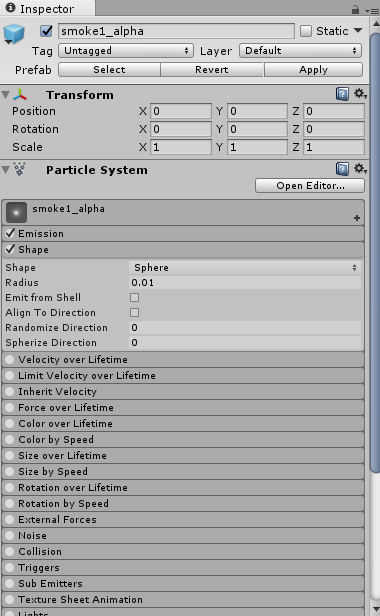
Task: Enable the Static checkbox
Action: (306, 31)
